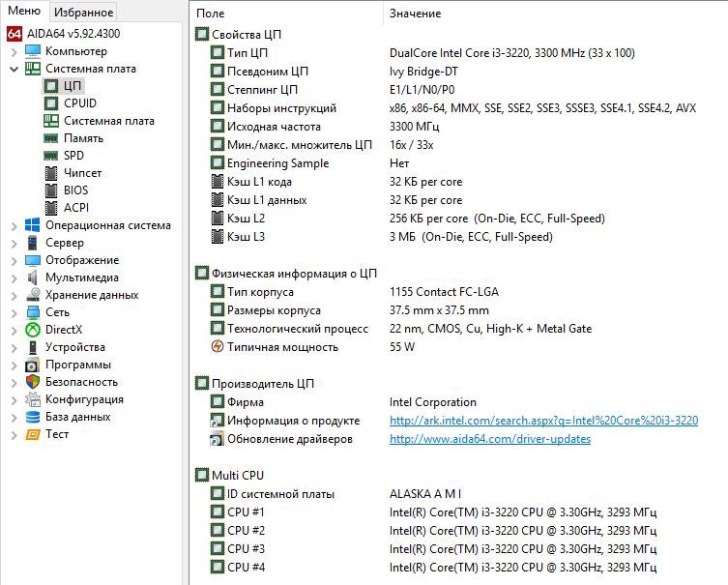
Task: Select the Программы icon
Action: pos(33,365)
